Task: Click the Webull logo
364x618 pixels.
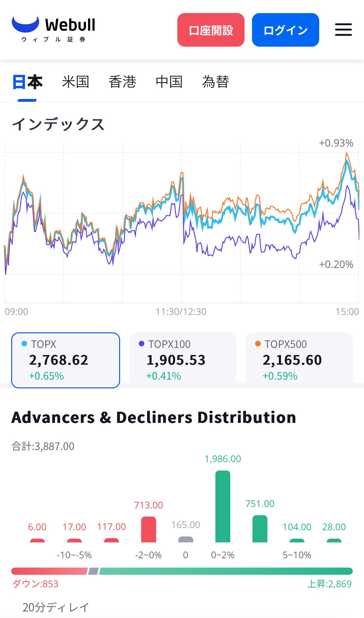Action: click(x=54, y=29)
